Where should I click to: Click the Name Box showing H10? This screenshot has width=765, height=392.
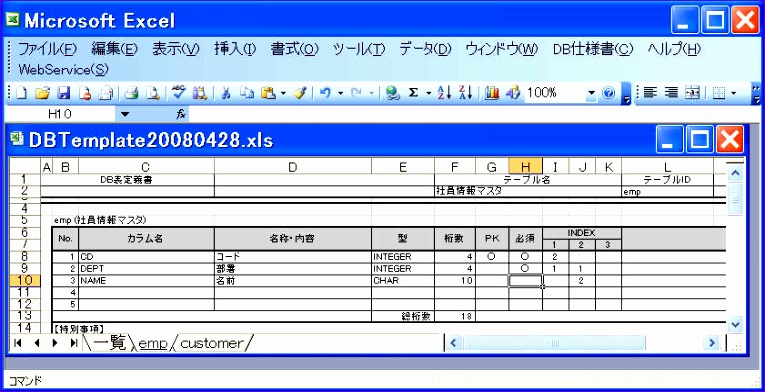tap(60, 114)
